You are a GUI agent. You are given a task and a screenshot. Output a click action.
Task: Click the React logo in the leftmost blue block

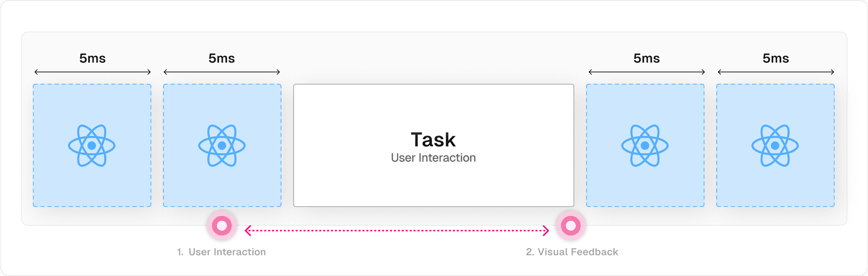[92, 145]
